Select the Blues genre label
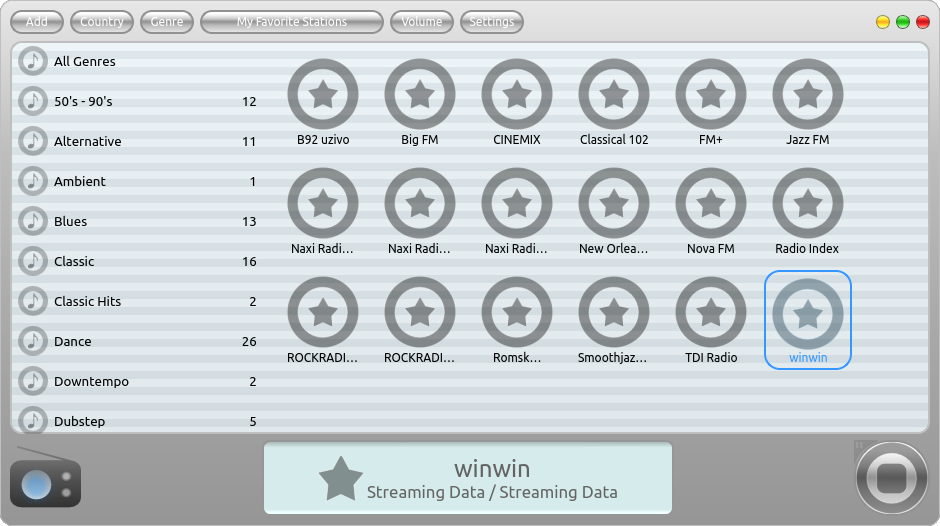Screen dimensions: 940x526 (71, 221)
